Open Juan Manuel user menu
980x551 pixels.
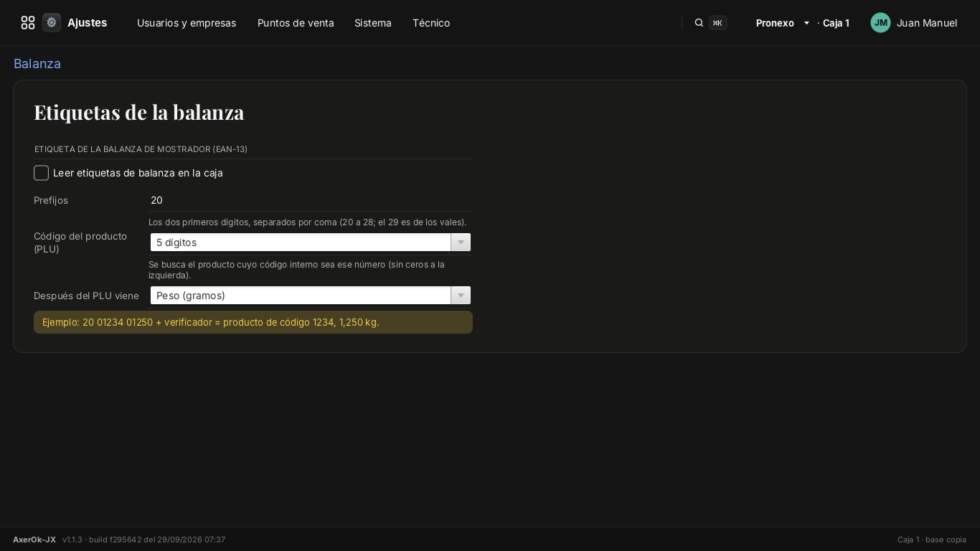click(x=927, y=23)
